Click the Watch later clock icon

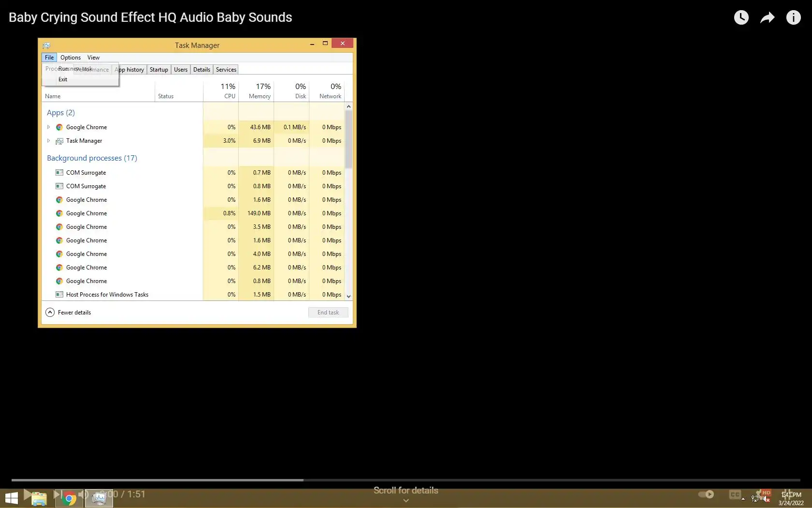tap(741, 17)
